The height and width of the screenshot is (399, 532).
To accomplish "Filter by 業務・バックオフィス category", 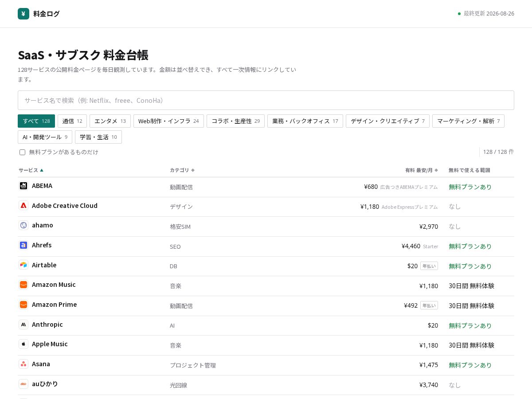I will [305, 121].
